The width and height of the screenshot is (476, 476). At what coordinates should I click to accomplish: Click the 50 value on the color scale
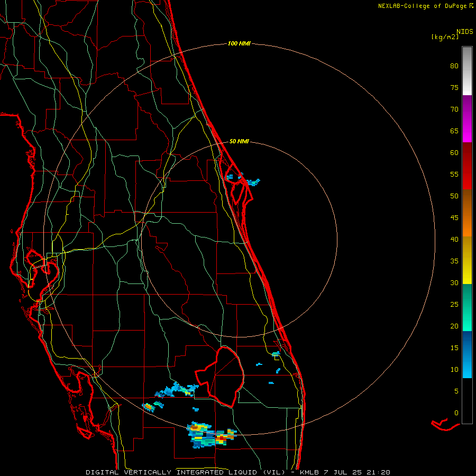(454, 196)
